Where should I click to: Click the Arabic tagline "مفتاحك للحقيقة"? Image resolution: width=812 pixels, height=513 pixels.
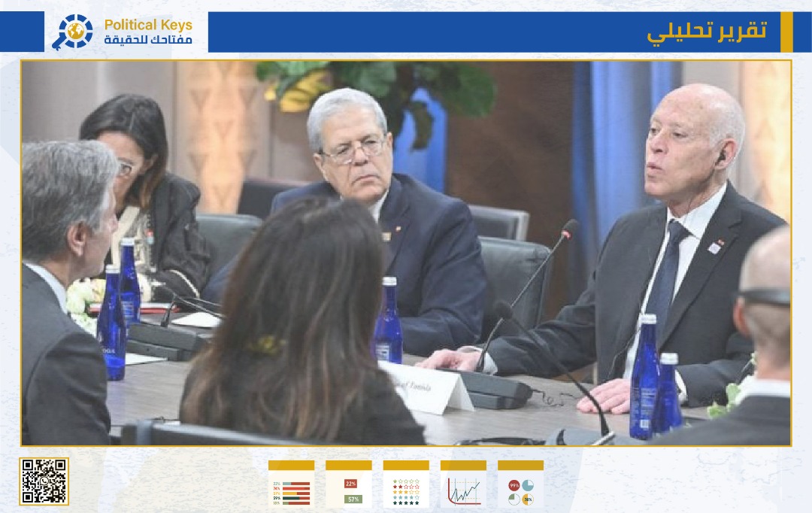coord(148,40)
